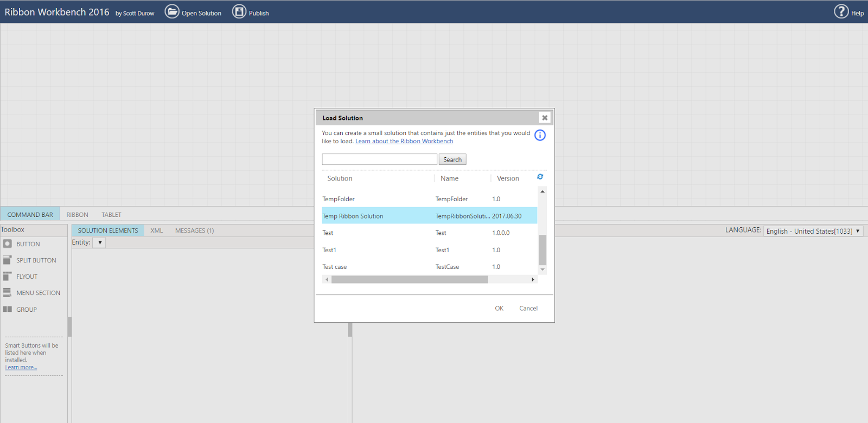Screen dimensions: 868x423
Task: Click the Publish label
Action: click(259, 14)
